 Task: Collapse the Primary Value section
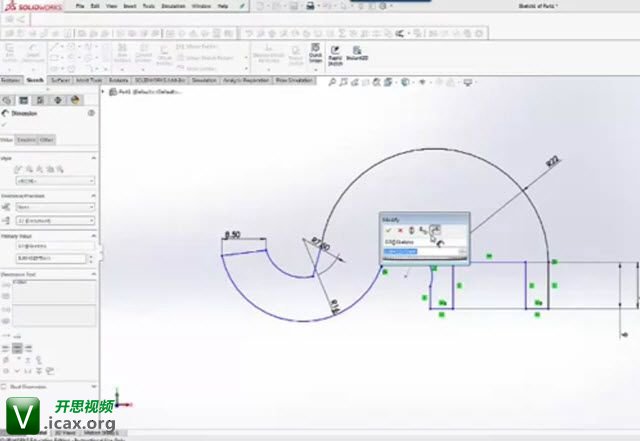pos(93,236)
